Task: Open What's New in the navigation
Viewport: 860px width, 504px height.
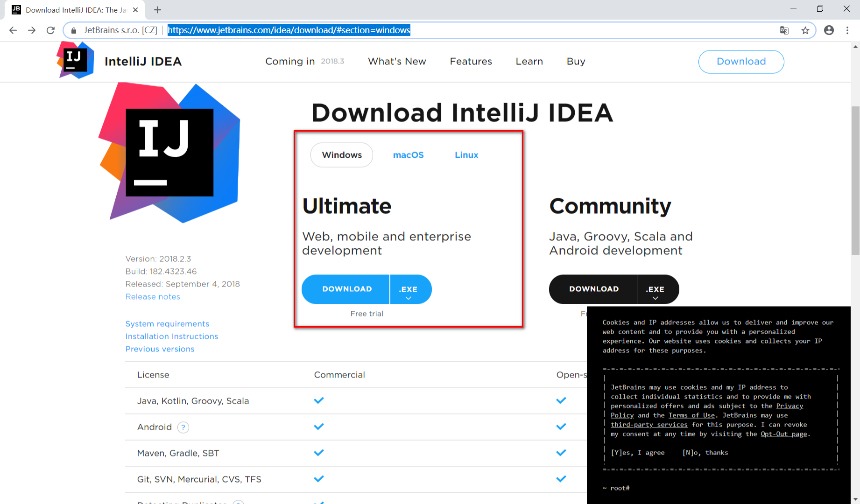Action: pyautogui.click(x=397, y=62)
